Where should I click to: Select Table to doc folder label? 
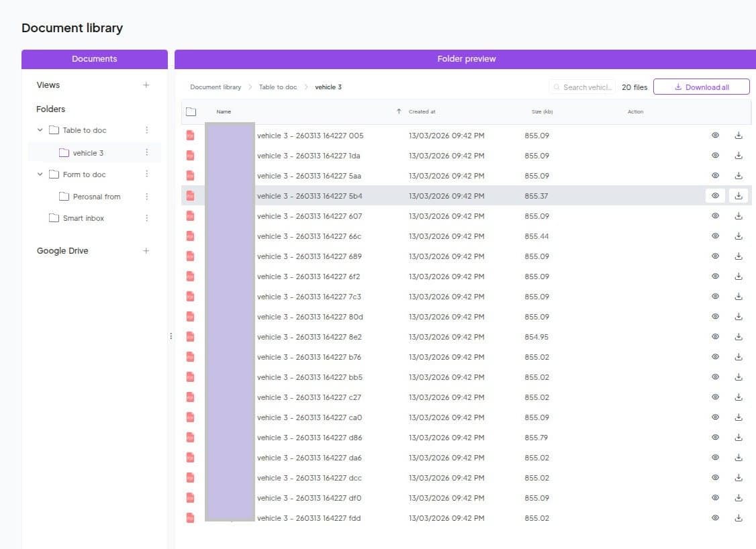coord(85,130)
